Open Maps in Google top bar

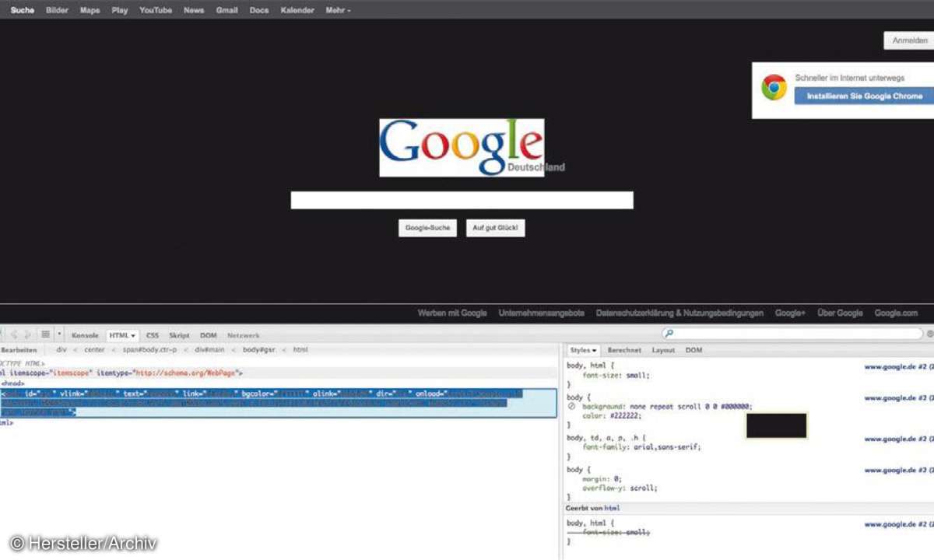pyautogui.click(x=90, y=10)
